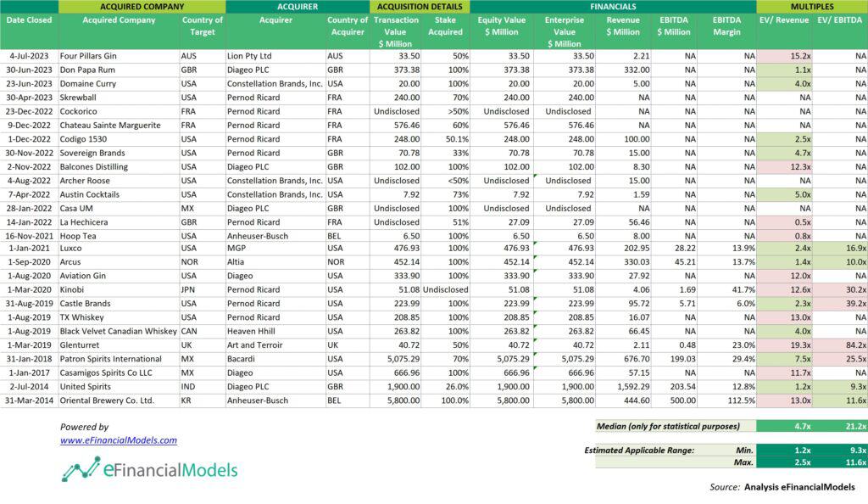Select the Lion Pty Ltd acquirer cell
Screen dimensions: 868x504
click(275, 56)
